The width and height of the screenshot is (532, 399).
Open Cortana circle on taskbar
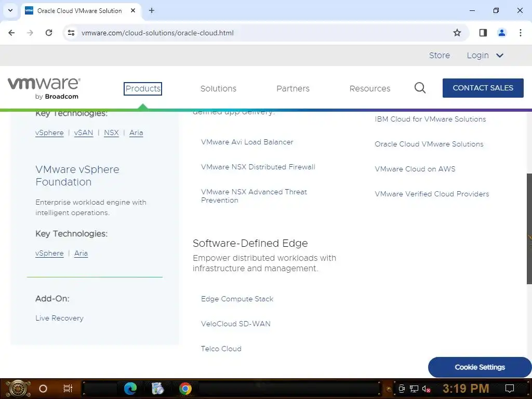coord(43,389)
